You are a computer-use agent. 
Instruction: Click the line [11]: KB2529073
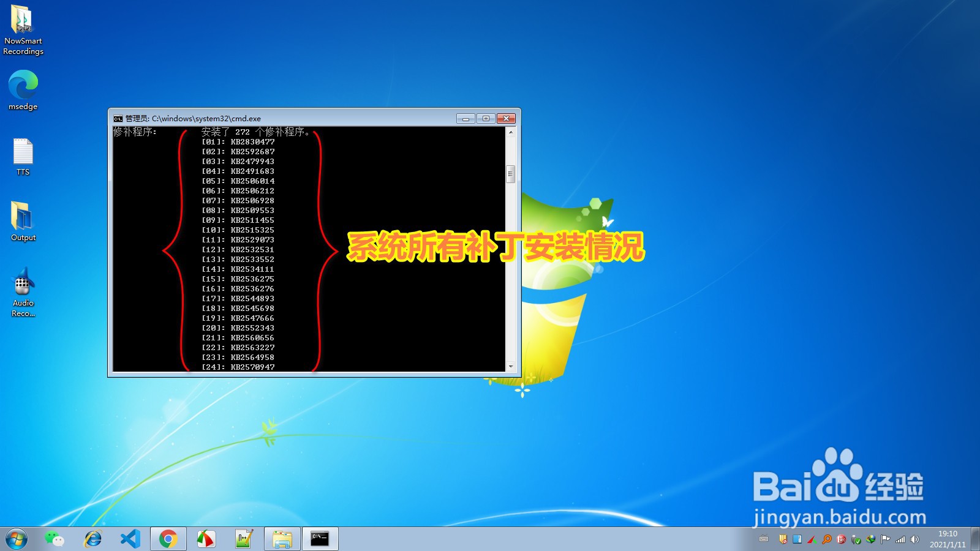click(238, 240)
